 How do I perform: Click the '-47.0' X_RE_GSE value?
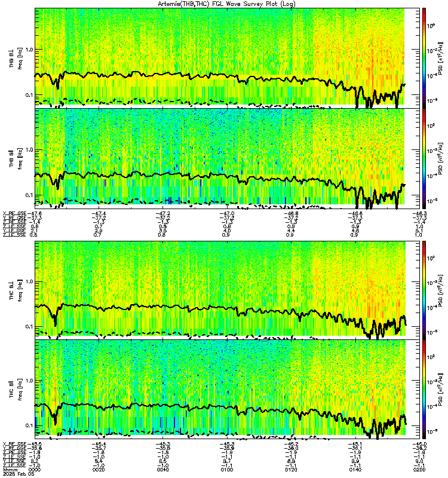(227, 213)
